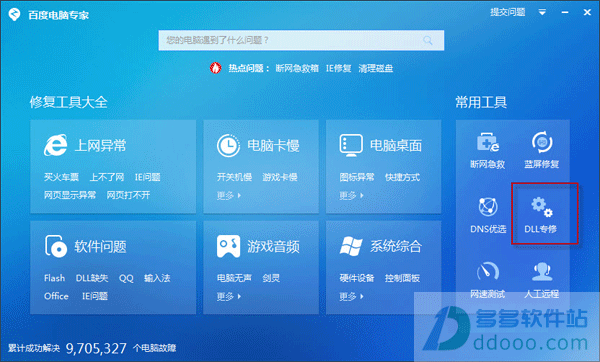600x362 pixels.
Task: Click the Flash link under 软件问题
Action: [x=54, y=278]
